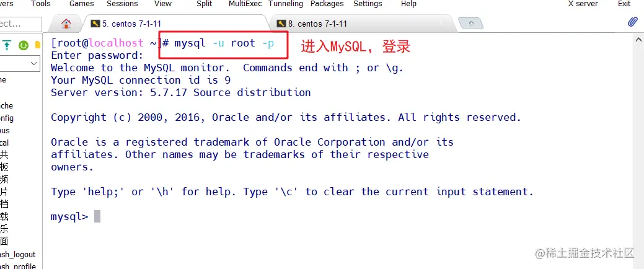The height and width of the screenshot is (269, 644).
Task: Click key icon on tab 5. centos
Action: click(95, 24)
